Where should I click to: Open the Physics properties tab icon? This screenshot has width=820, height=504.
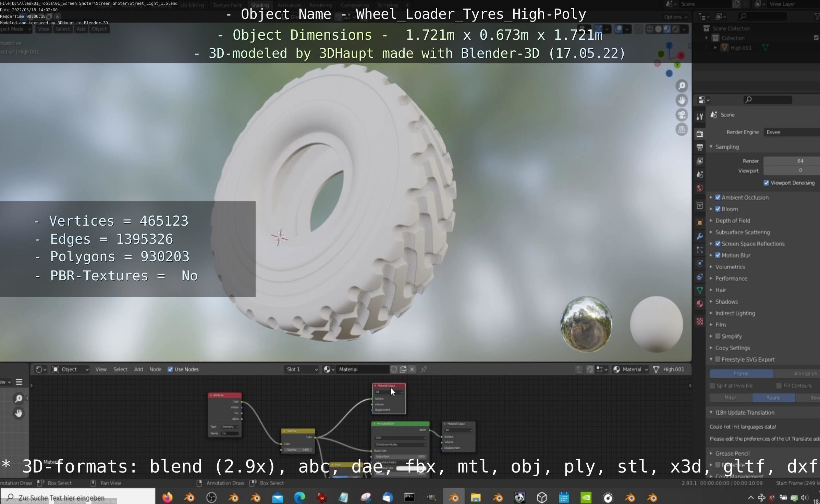click(x=700, y=263)
